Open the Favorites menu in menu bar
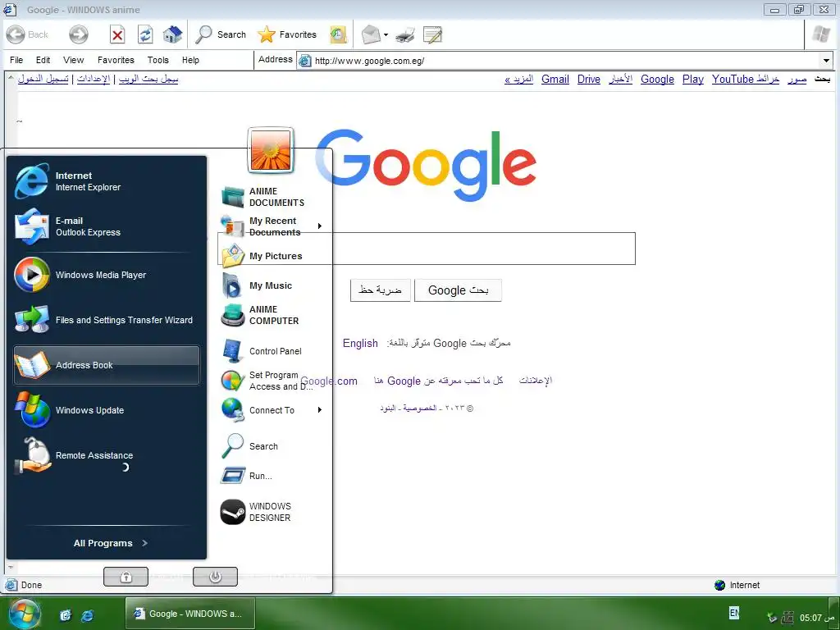 point(116,60)
